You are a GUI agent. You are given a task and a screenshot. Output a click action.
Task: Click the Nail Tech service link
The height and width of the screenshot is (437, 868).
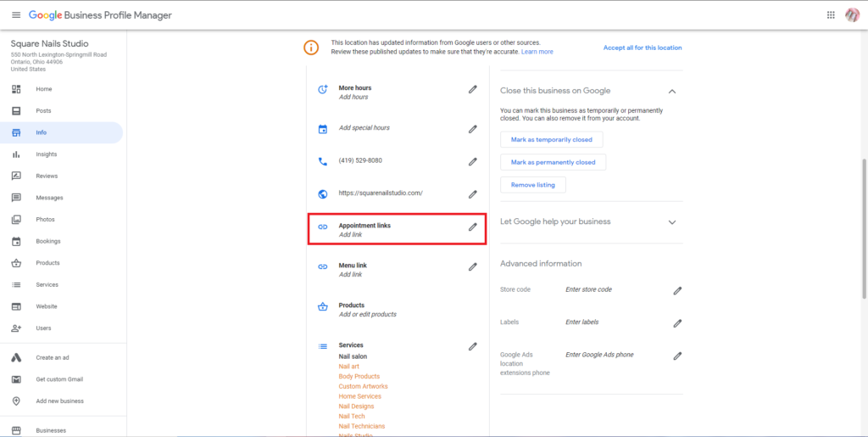tap(352, 417)
